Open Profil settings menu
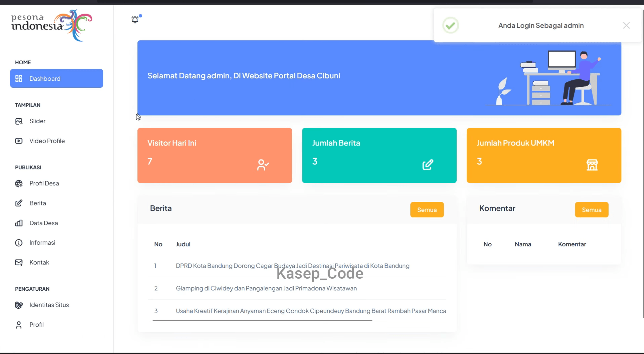644x354 pixels. [x=57, y=325]
